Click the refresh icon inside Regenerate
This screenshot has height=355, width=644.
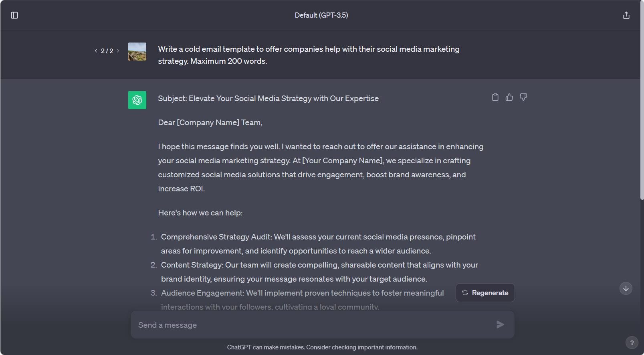pos(465,292)
